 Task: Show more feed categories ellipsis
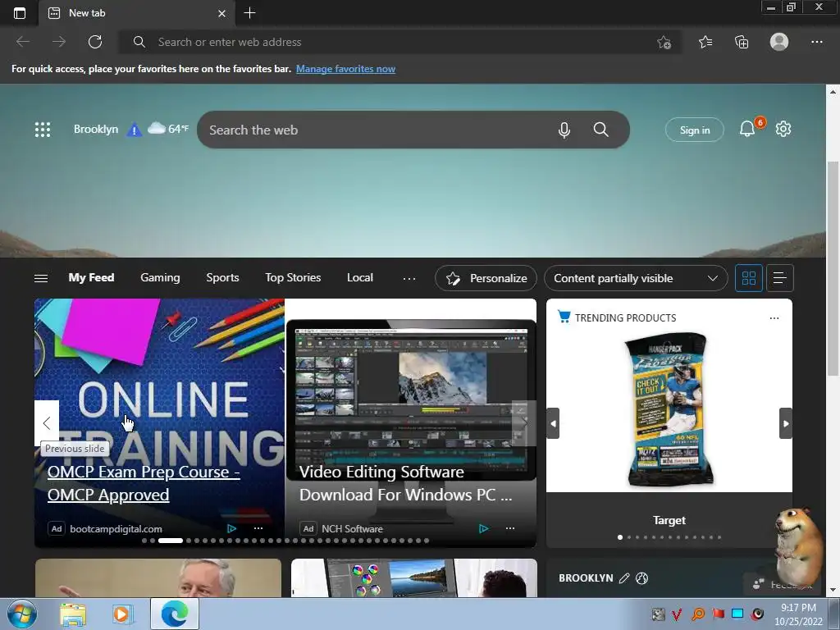point(409,278)
